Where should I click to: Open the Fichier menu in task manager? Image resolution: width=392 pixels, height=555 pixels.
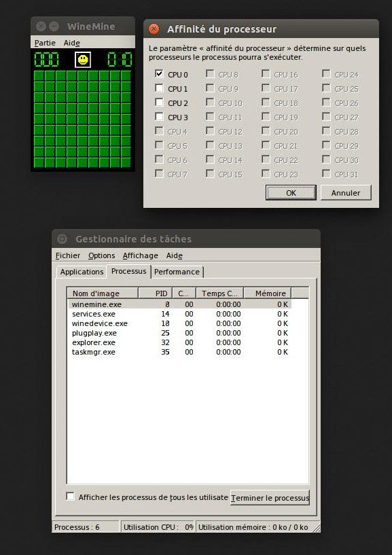[68, 255]
